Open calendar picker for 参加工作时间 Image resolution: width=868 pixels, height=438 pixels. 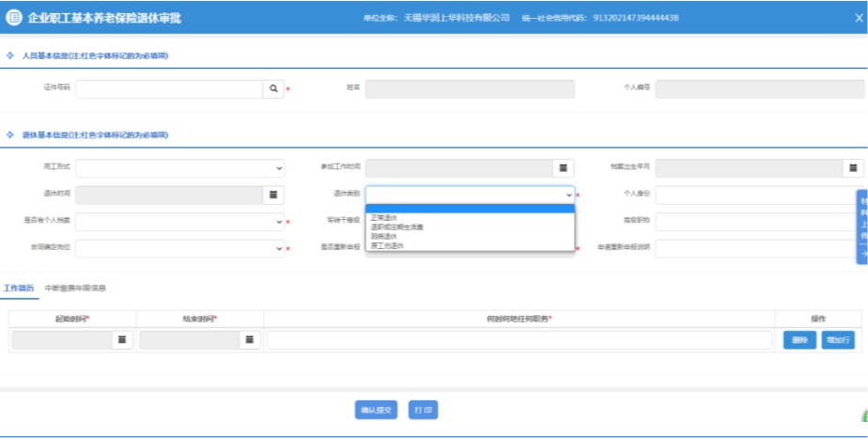pyautogui.click(x=563, y=167)
